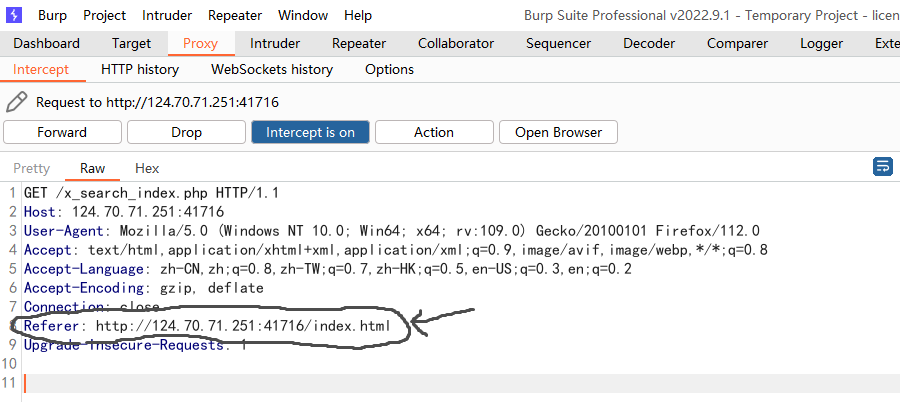Viewport: 900px width, 402px height.
Task: Click the Forward button
Action: point(62,132)
